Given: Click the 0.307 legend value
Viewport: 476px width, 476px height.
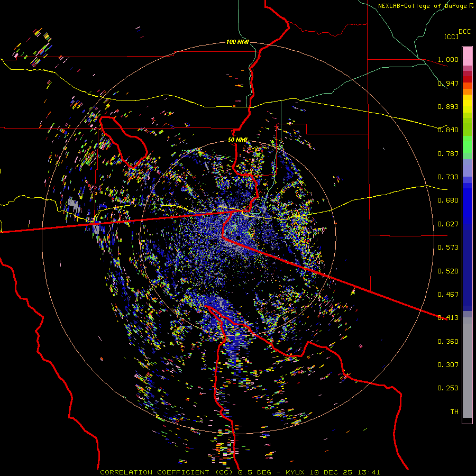Looking at the screenshot, I should (x=448, y=365).
